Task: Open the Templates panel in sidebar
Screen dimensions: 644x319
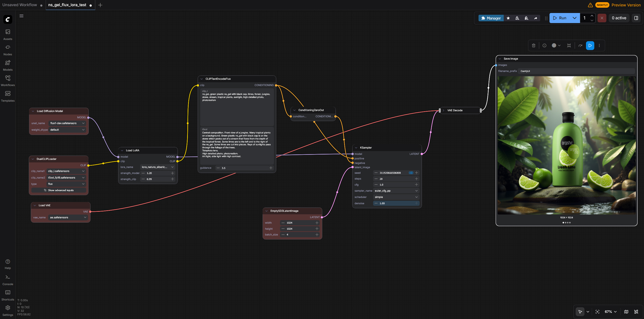Action: point(8,97)
